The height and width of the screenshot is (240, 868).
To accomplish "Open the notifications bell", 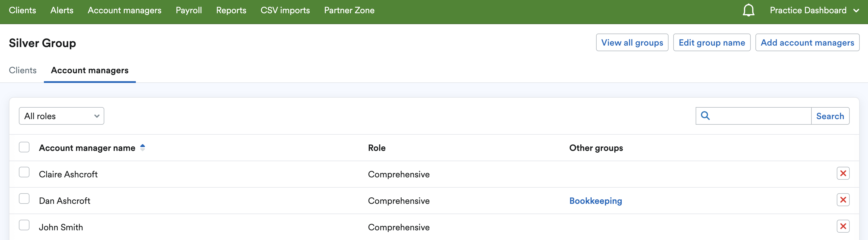I will point(748,10).
